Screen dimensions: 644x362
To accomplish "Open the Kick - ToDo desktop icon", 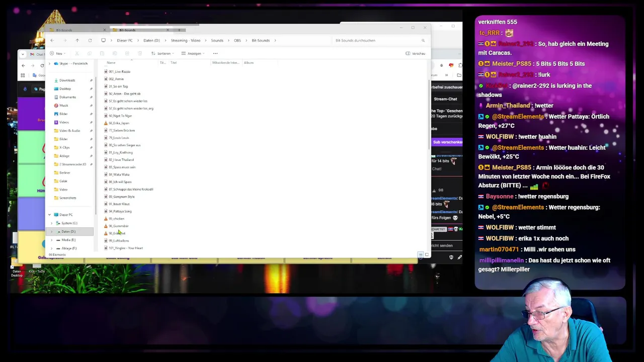I will pos(37,269).
